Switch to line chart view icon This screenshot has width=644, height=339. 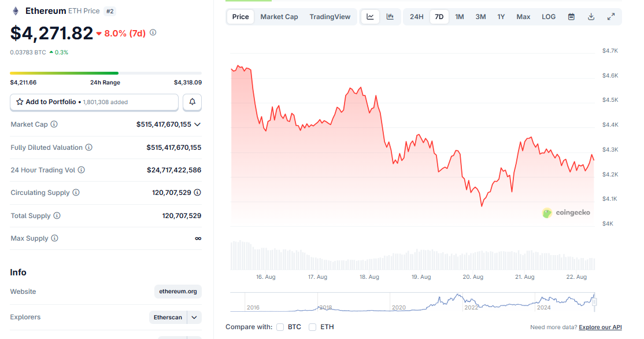(370, 17)
